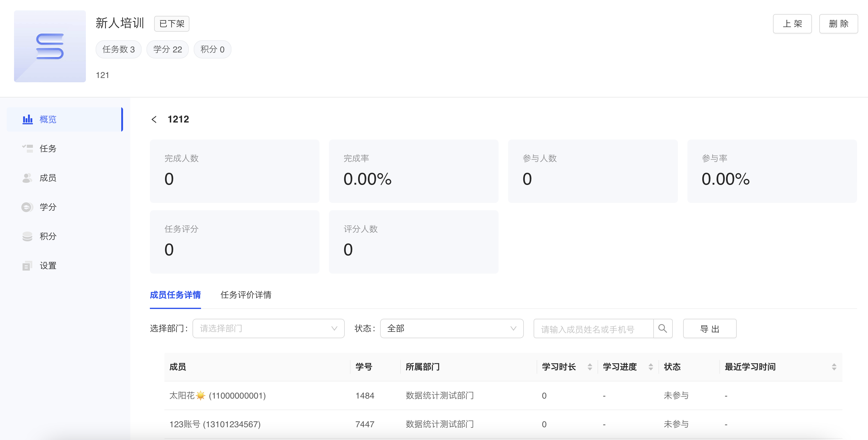Click the 已下架 status tag

tap(171, 23)
